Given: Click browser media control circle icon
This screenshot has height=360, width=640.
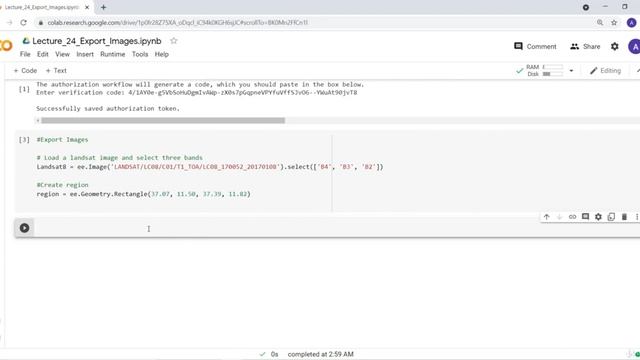Looking at the screenshot, I should click(586, 7).
